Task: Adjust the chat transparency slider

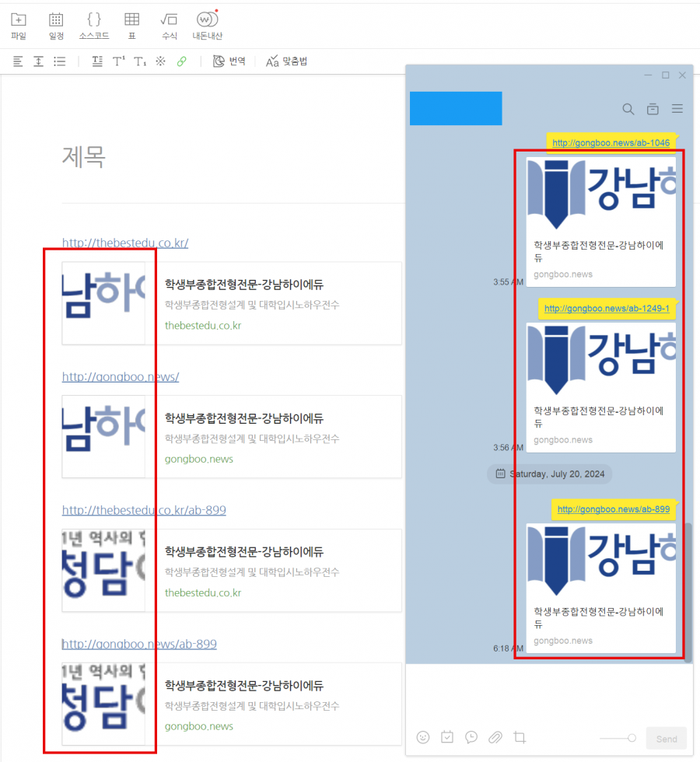Action: (632, 738)
